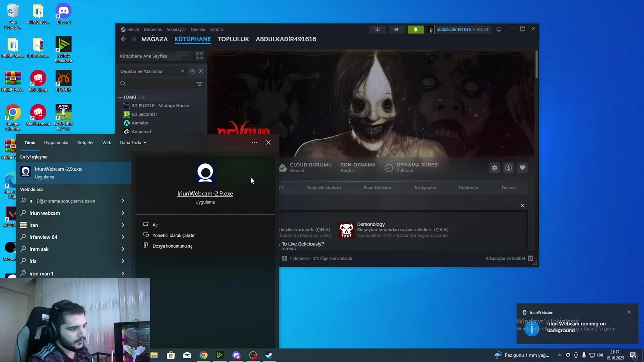Open Riot Client desktop shortcut
The width and height of the screenshot is (644, 362).
(38, 81)
